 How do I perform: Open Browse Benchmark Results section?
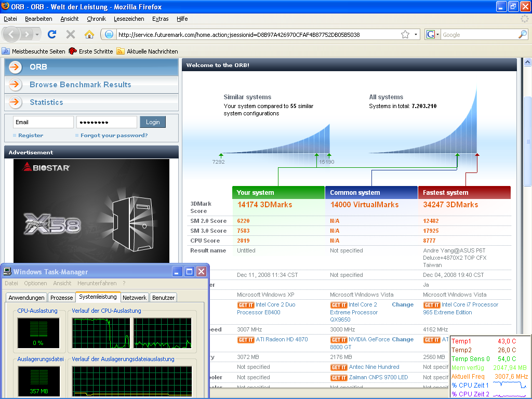[x=91, y=85]
